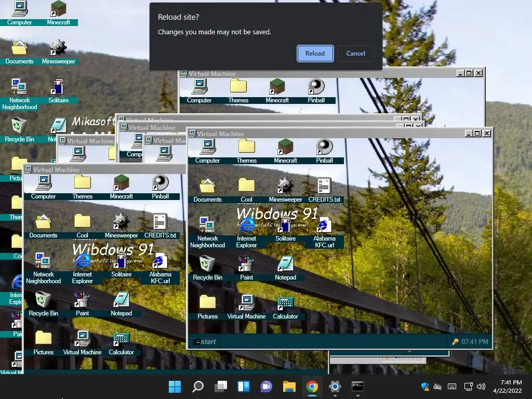The image size is (532, 399).
Task: Open Alabama KFC.url in lower-left Virtual Machine window
Action: [x=160, y=269]
